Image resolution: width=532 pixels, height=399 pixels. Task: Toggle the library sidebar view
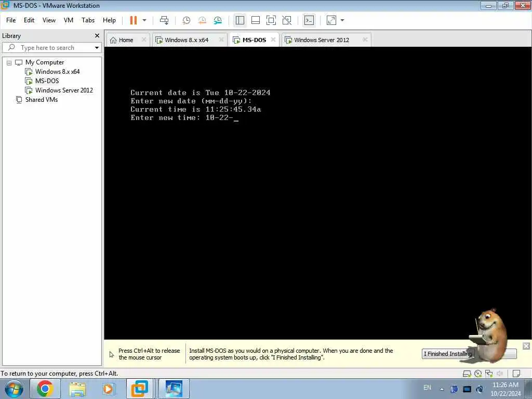pyautogui.click(x=240, y=20)
